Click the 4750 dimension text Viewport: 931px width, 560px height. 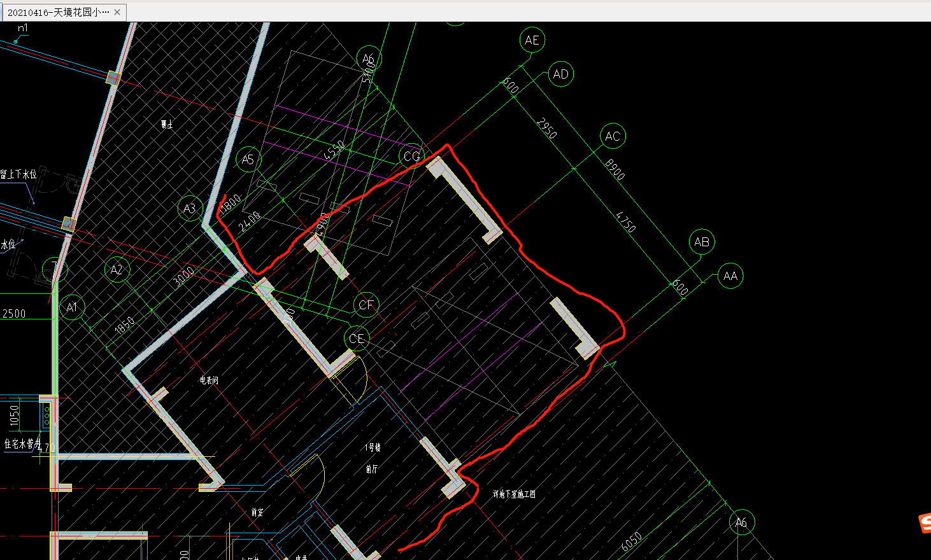tap(626, 221)
